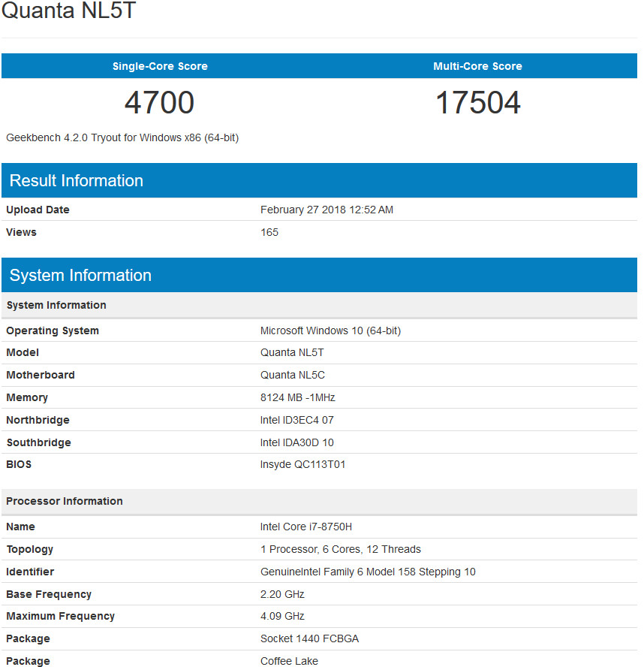Click the Intel ID3EC4 07 northbridge value
This screenshot has height=667, width=644.
[x=297, y=421]
